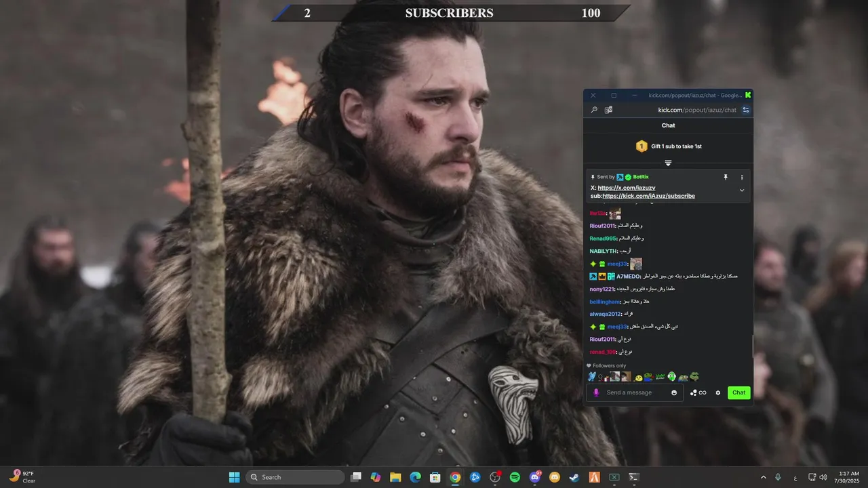The height and width of the screenshot is (488, 868).
Task: Select the blue wing emote in quick emote bar
Action: (591, 377)
